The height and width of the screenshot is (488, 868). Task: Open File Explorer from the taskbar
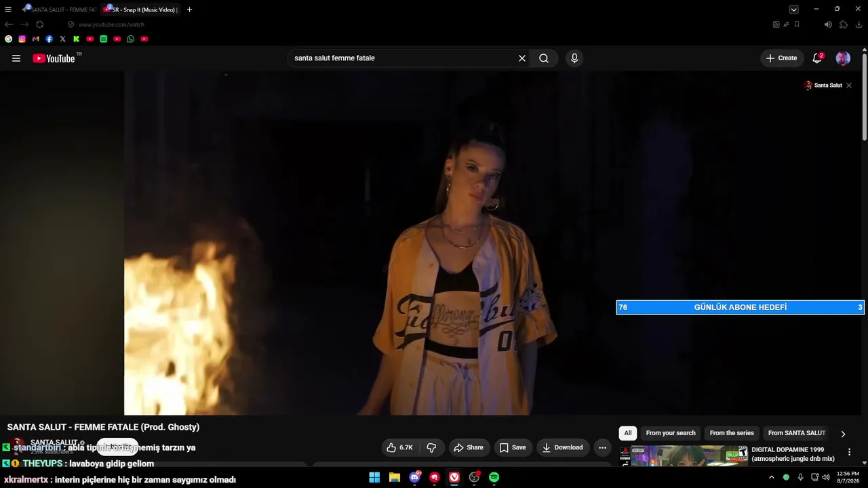click(x=395, y=477)
